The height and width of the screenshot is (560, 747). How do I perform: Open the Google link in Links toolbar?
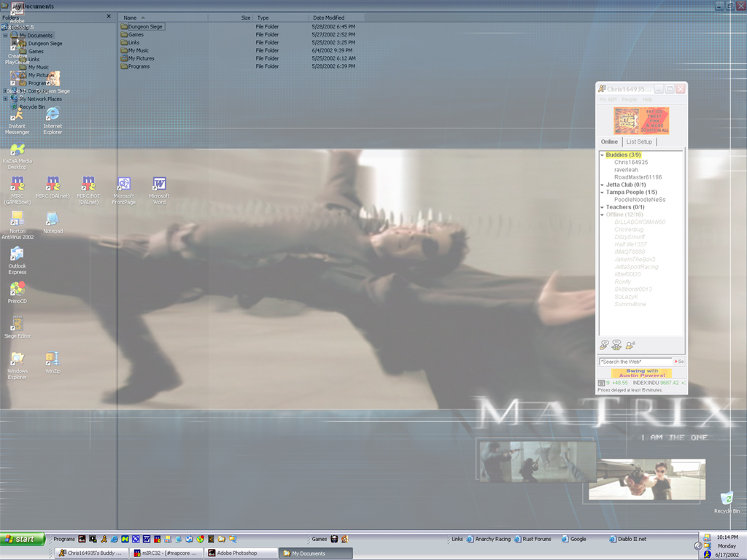click(573, 539)
